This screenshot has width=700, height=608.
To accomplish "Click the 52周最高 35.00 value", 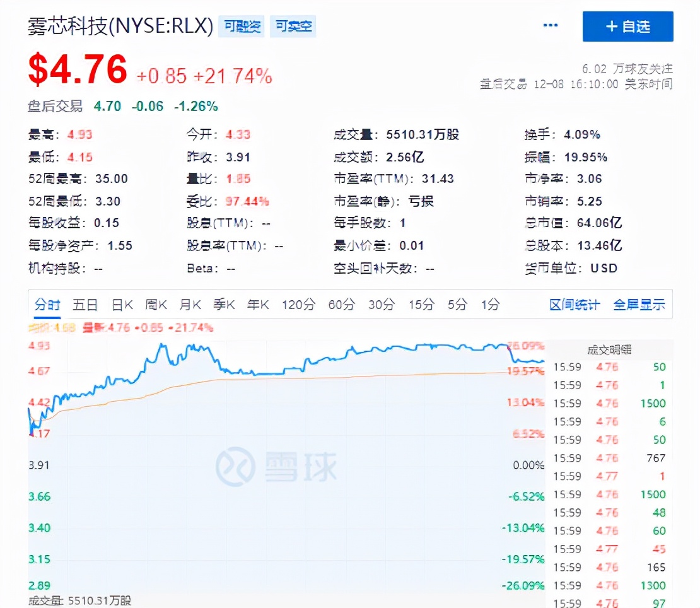I will tap(111, 179).
